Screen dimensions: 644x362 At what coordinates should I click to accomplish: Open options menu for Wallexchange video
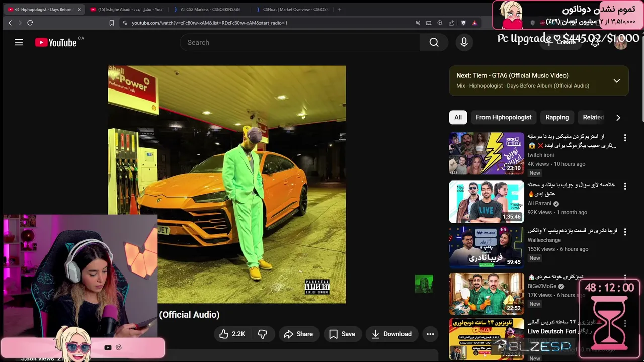tap(625, 232)
